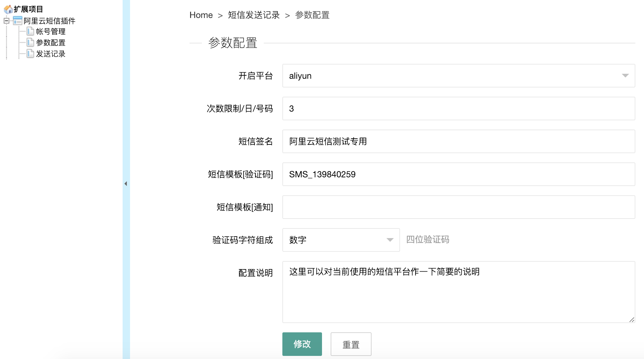Screen dimensions: 644x359
Task: Click inside the 配置说明 textarea
Action: [x=459, y=292]
